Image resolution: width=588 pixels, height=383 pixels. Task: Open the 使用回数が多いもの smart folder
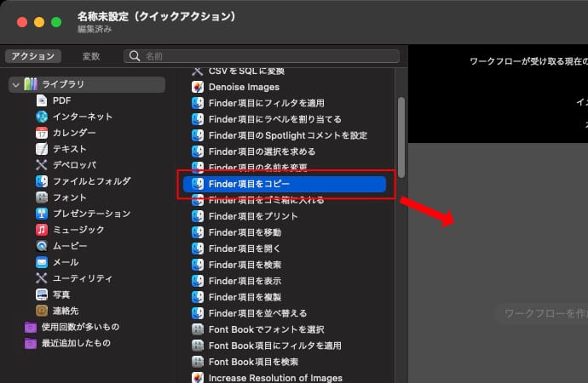80,327
